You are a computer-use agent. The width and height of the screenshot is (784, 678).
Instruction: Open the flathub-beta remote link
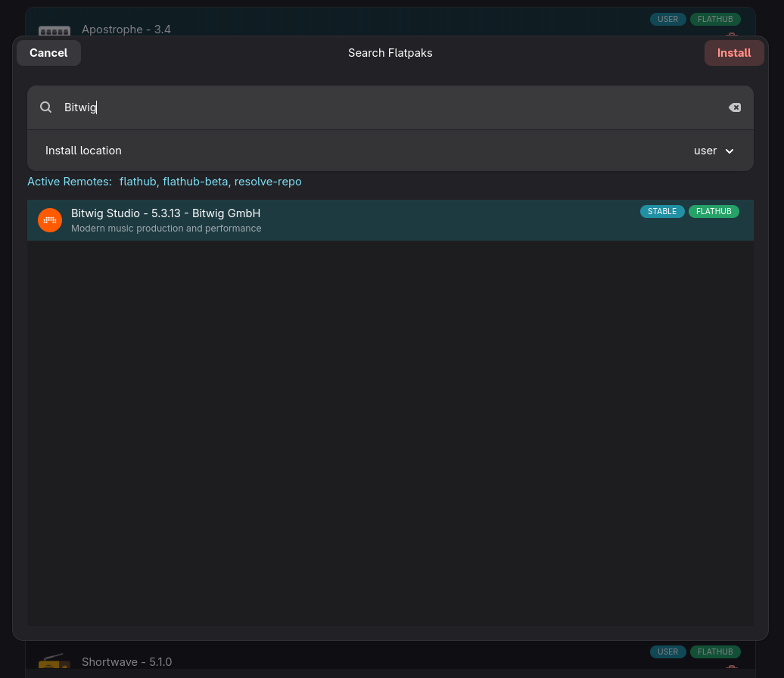[x=195, y=182]
